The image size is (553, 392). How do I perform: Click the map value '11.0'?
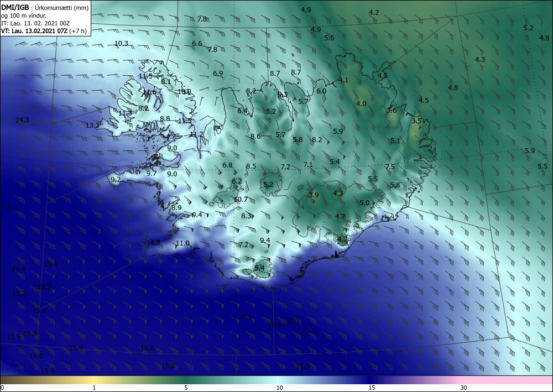182,243
